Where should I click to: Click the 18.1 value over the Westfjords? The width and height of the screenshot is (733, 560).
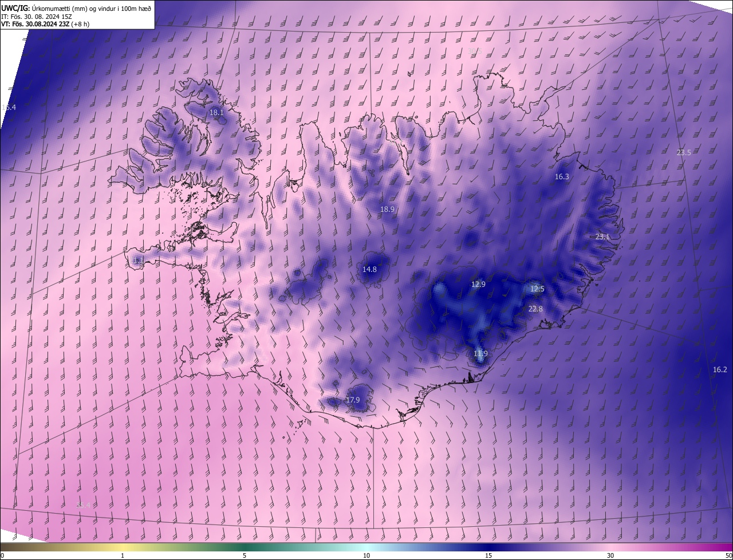click(x=216, y=113)
